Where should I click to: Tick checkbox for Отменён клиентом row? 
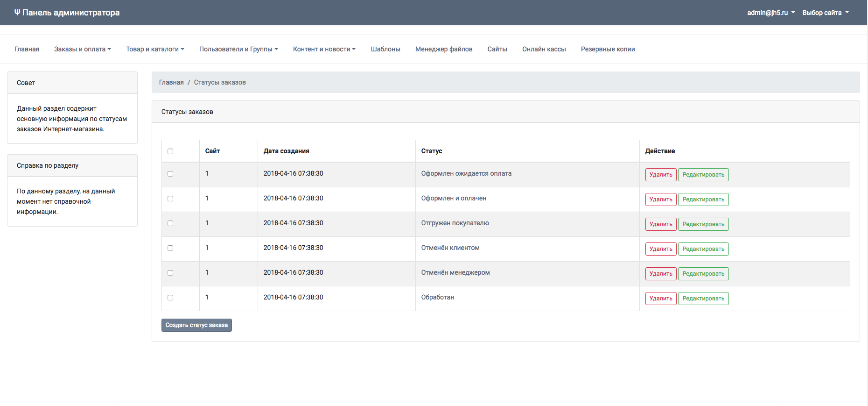[x=170, y=248]
